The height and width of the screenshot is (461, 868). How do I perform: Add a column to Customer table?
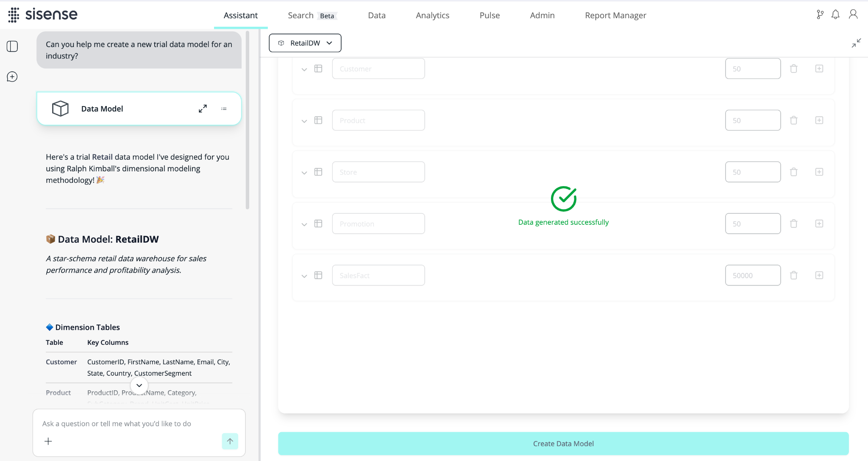tap(819, 69)
